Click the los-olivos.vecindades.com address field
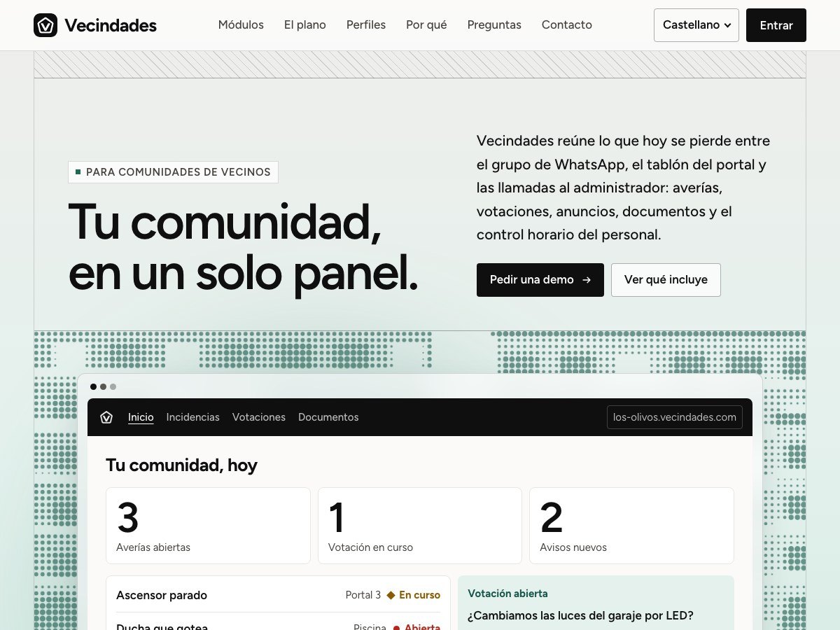This screenshot has width=840, height=630. point(675,417)
